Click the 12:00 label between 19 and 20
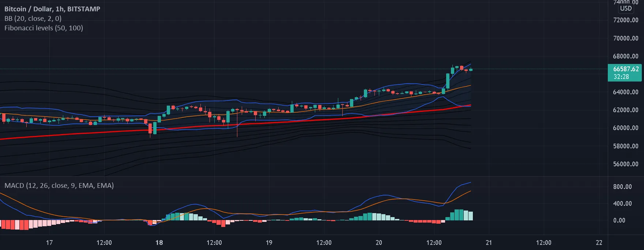 point(324,242)
